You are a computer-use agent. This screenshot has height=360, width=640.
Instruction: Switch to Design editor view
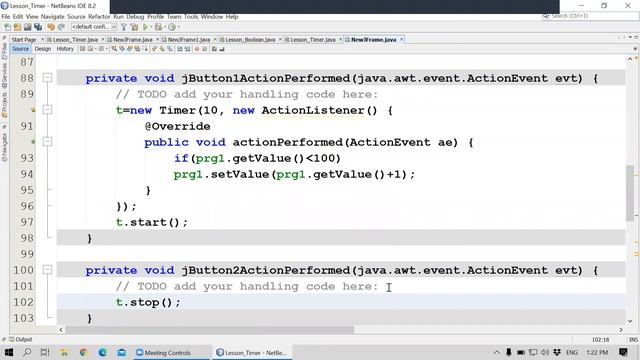click(x=42, y=49)
